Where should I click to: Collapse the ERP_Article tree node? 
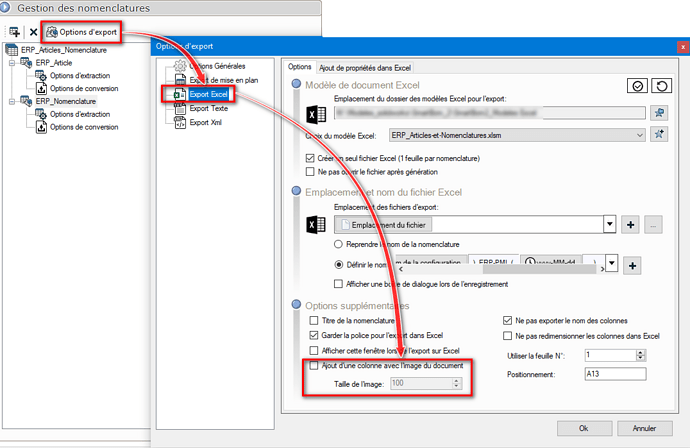(10, 63)
